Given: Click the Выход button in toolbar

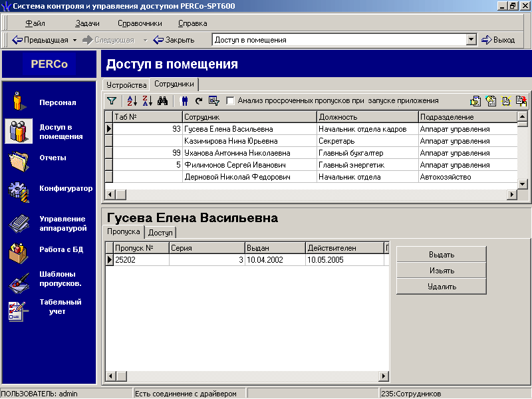Looking at the screenshot, I should coord(497,40).
